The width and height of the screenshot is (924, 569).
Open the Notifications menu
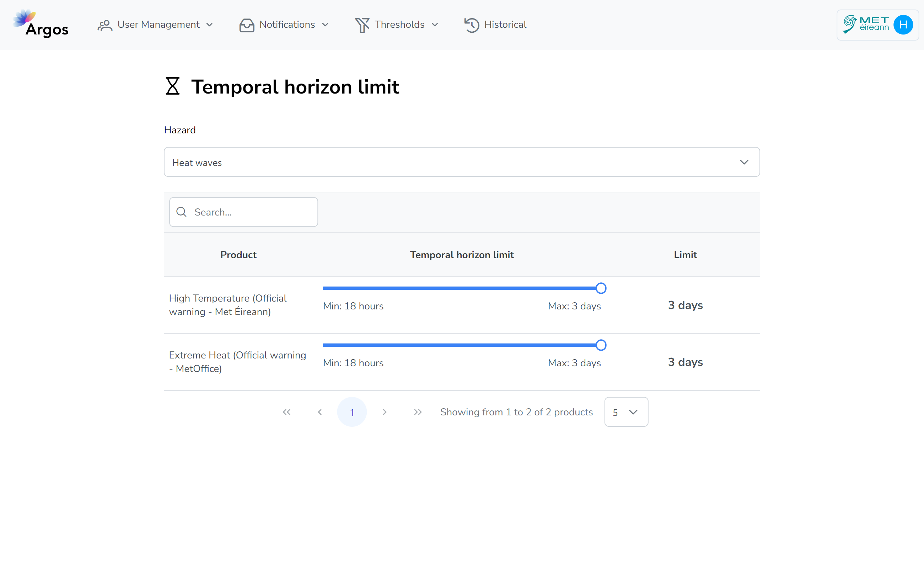coord(284,25)
